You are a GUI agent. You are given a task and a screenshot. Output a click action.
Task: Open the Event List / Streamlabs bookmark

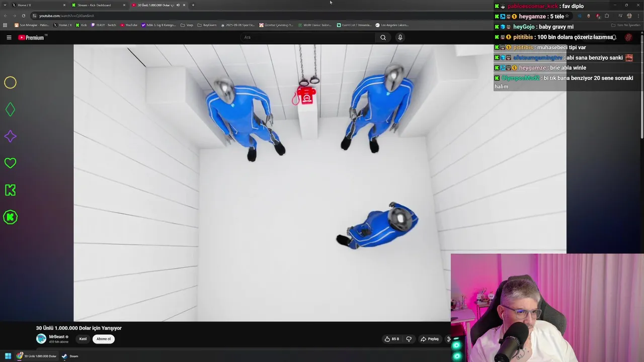[x=354, y=25]
